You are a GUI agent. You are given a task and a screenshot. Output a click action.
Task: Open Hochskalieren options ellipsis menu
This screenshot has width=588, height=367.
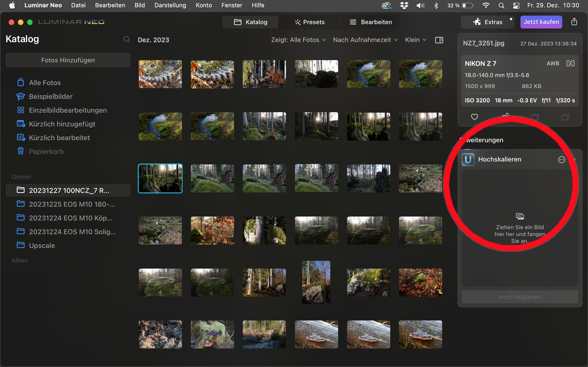(x=562, y=160)
